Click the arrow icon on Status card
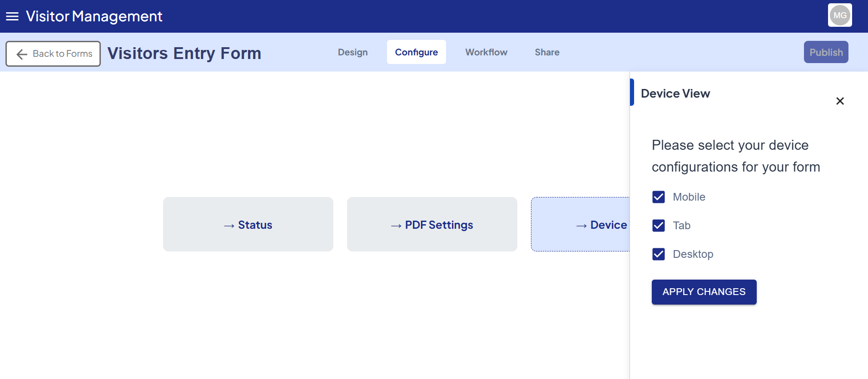This screenshot has width=868, height=379. click(x=229, y=226)
